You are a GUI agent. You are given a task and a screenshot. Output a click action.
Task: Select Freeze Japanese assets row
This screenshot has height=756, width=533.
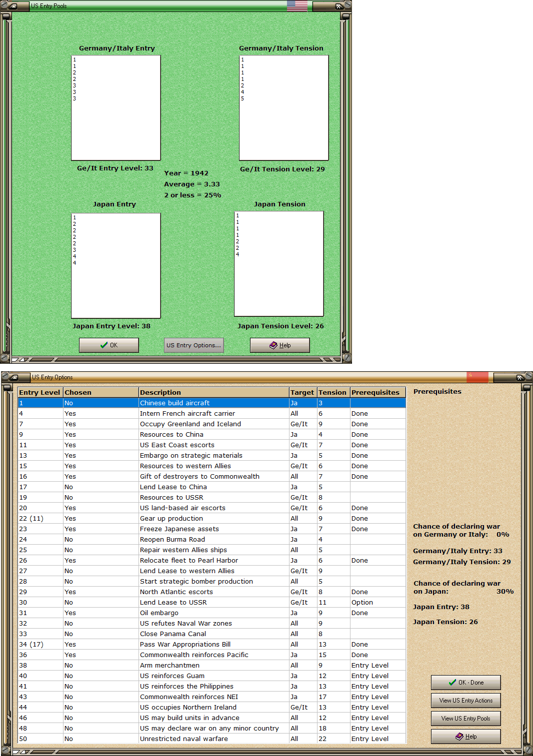211,529
